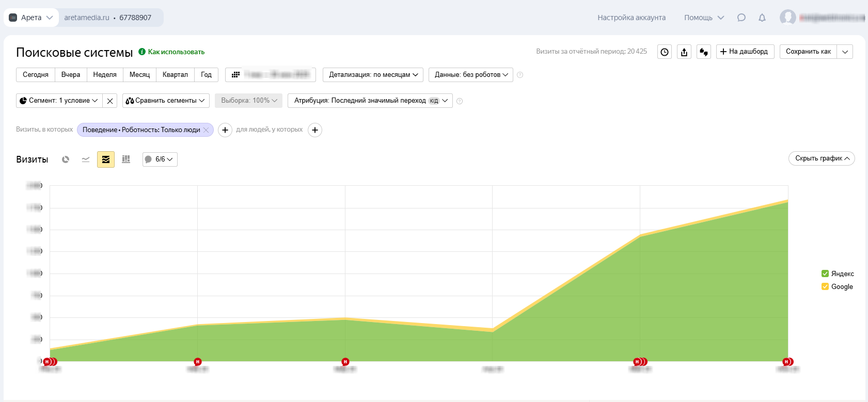Click the first red annotation marker on timeline

pos(47,362)
